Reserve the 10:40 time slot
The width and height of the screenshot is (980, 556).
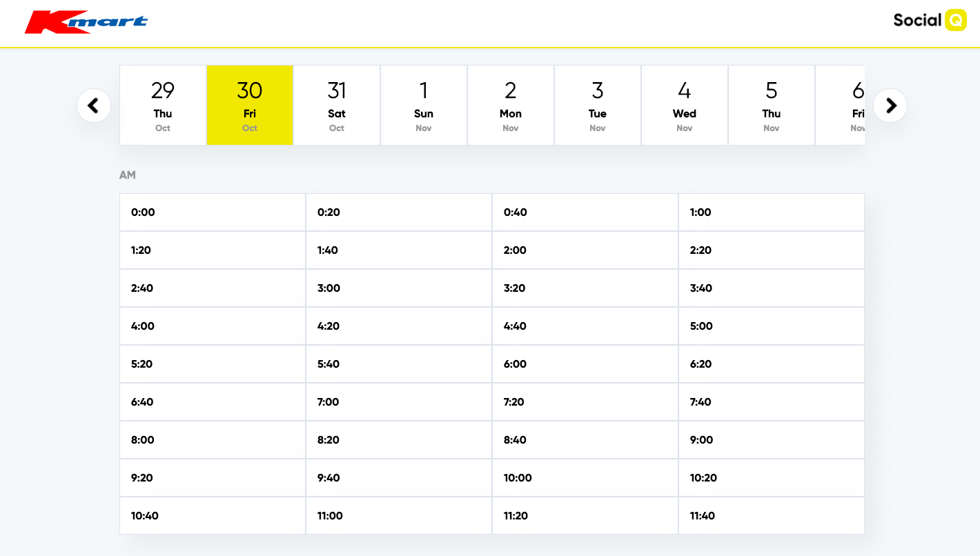pos(213,516)
